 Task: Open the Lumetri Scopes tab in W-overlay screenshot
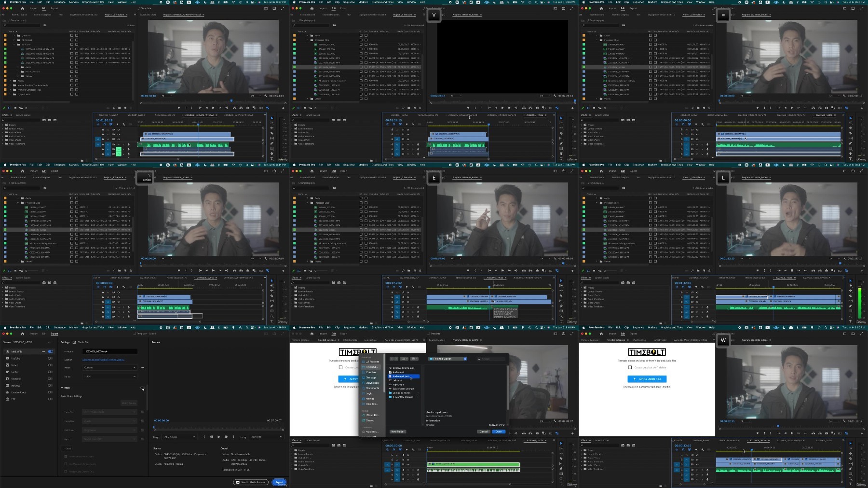tap(602, 440)
